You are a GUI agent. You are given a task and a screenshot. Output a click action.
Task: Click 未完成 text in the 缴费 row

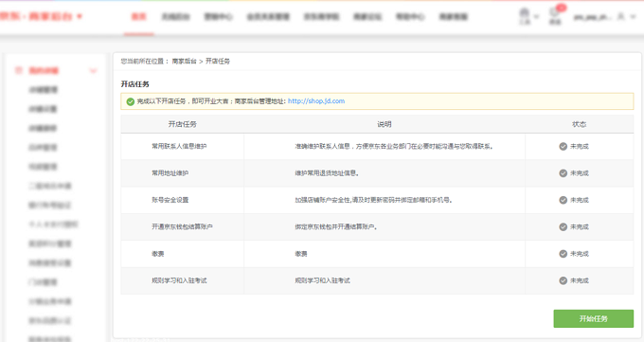click(x=580, y=254)
